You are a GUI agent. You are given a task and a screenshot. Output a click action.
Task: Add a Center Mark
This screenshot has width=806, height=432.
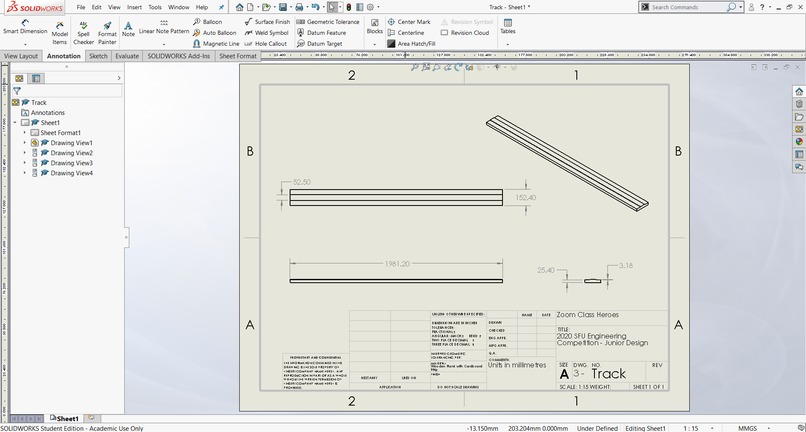[409, 22]
